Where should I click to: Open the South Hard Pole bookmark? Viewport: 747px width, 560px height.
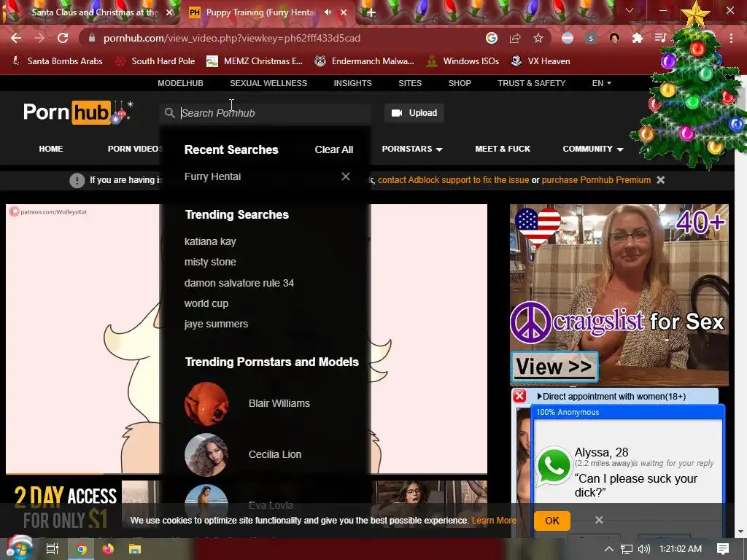(x=155, y=61)
